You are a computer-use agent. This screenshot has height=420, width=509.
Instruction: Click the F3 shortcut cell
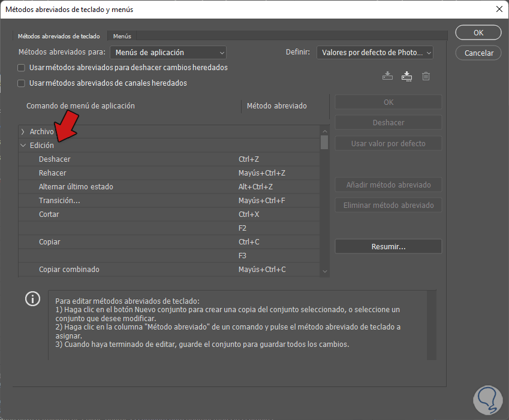[x=242, y=256]
